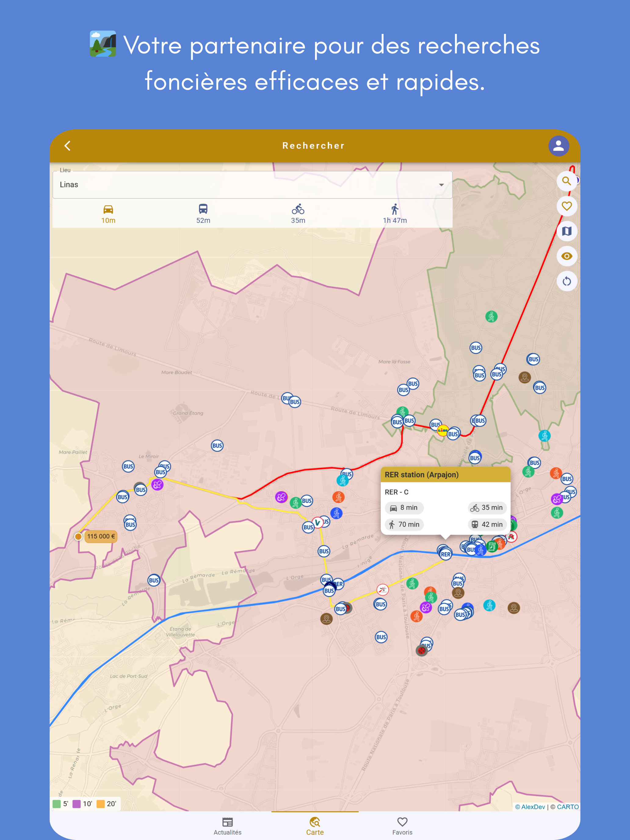Tap the magnifier search button
This screenshot has height=840, width=630.
[x=567, y=181]
